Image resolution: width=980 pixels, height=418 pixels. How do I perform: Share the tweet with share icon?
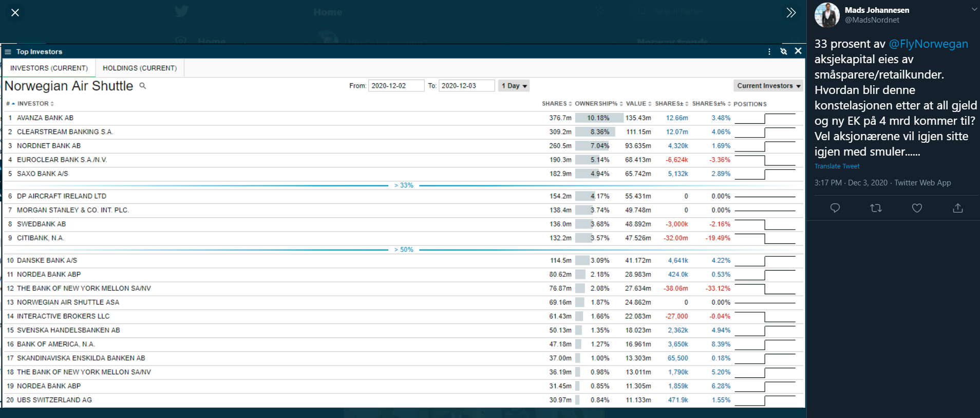coord(958,208)
